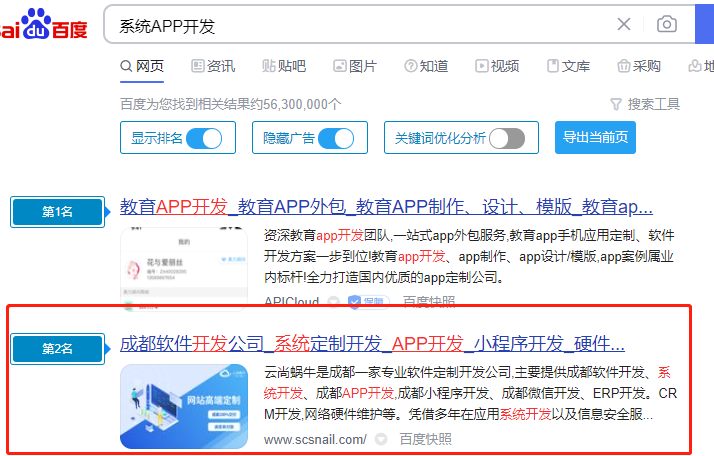The height and width of the screenshot is (456, 714).
Task: Open 搜索工具 filter options
Action: 645,104
